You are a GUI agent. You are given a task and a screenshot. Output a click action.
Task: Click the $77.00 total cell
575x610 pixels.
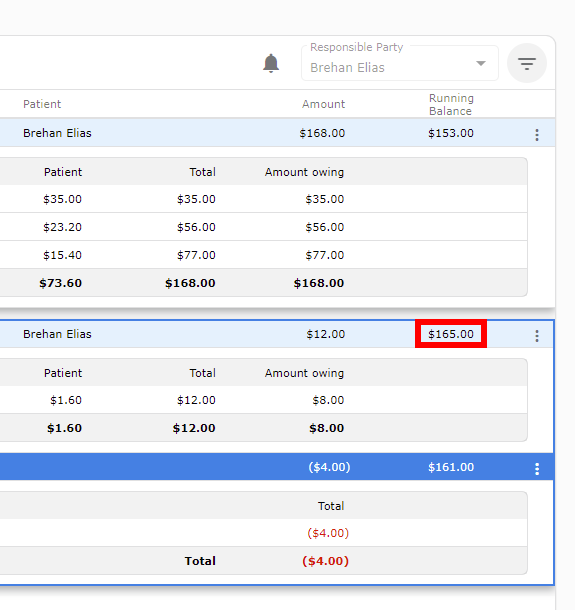196,255
